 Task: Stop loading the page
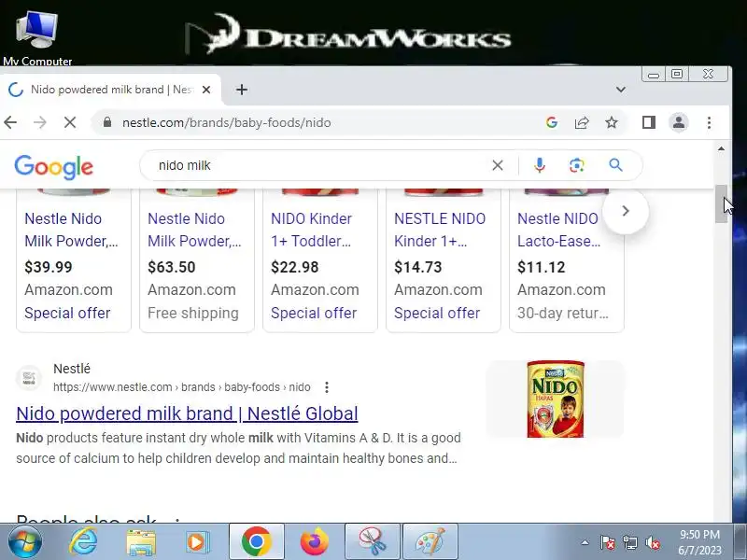(x=70, y=123)
